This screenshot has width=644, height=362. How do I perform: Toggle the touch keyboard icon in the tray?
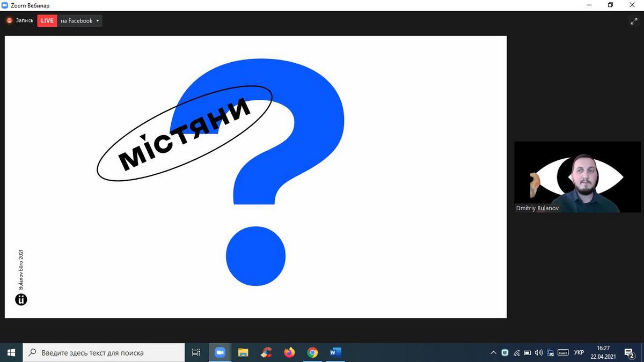click(563, 353)
